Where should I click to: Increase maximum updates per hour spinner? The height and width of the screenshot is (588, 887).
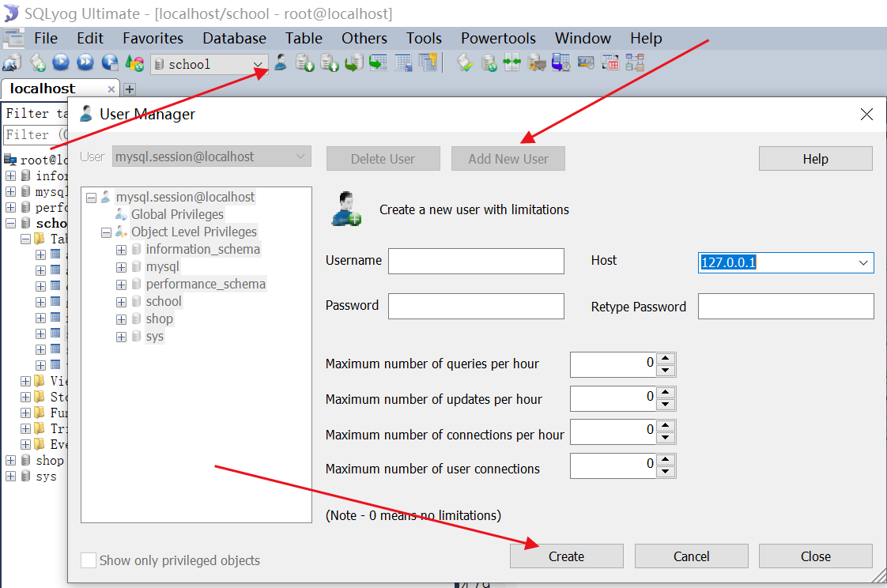[x=666, y=392]
